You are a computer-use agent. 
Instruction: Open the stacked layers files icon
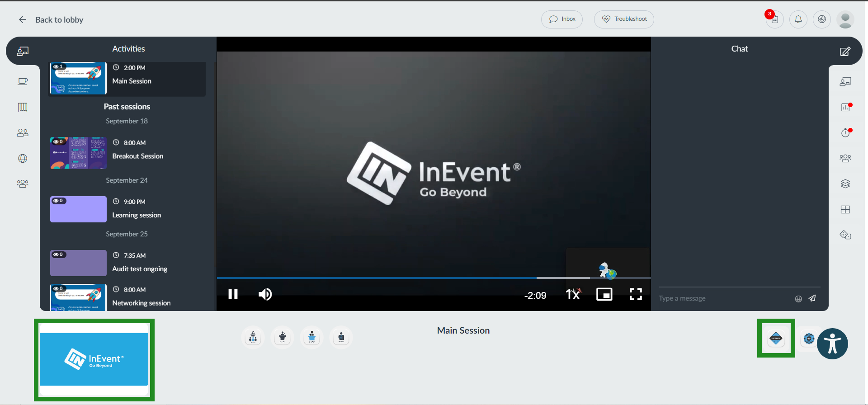pyautogui.click(x=845, y=184)
